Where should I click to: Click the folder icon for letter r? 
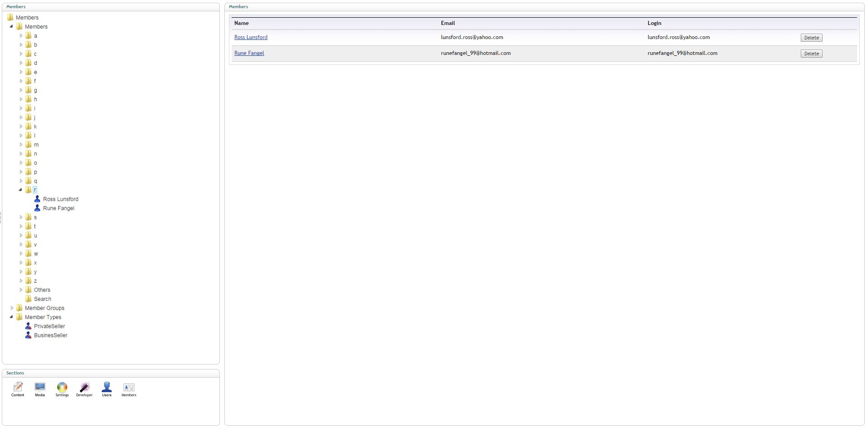(28, 190)
